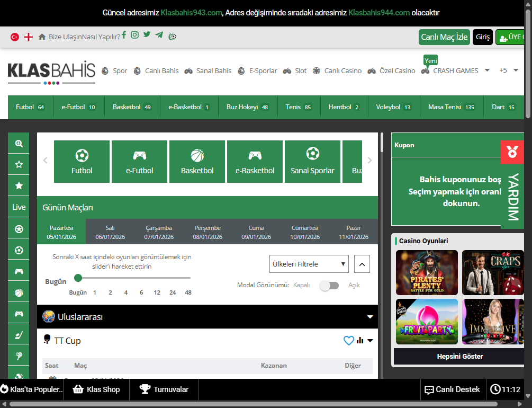Select the Cuma 09/01/2026 tab
532x408 pixels.
point(256,232)
